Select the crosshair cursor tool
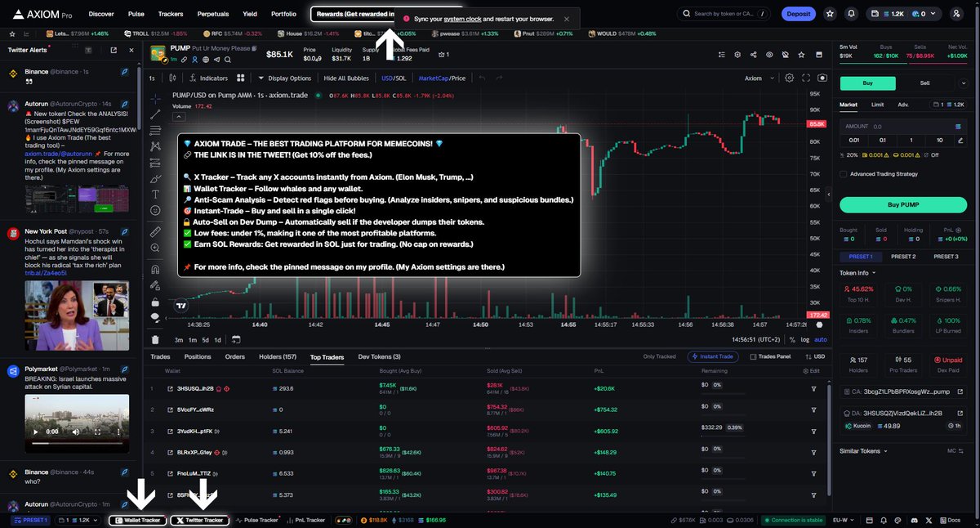 (x=155, y=97)
